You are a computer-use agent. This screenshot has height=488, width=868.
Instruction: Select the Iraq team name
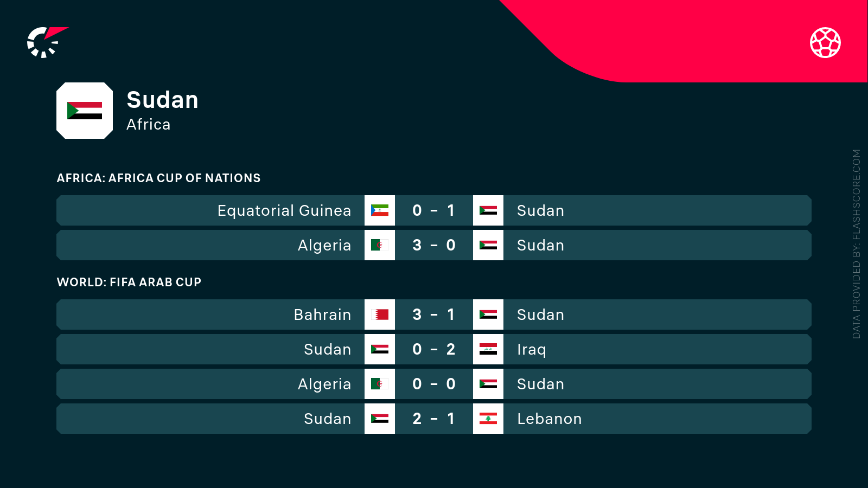coord(531,349)
